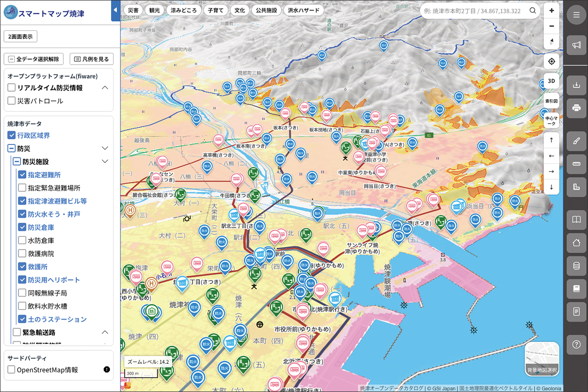Collapse the 防災施設 group chevron
This screenshot has height=392, width=588.
pos(104,161)
